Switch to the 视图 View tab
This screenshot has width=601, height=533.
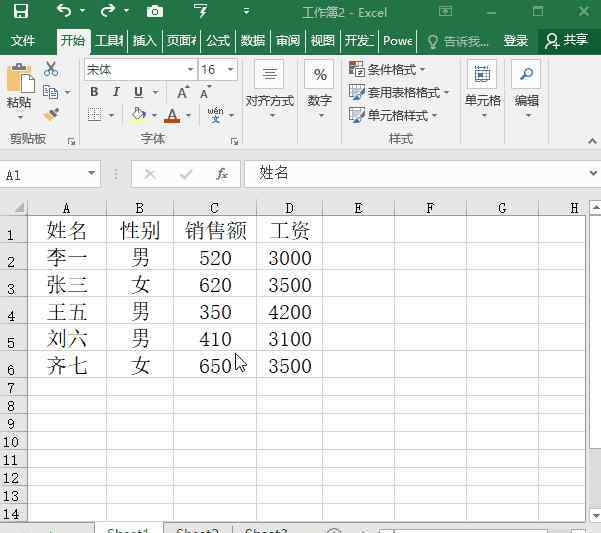click(x=323, y=40)
